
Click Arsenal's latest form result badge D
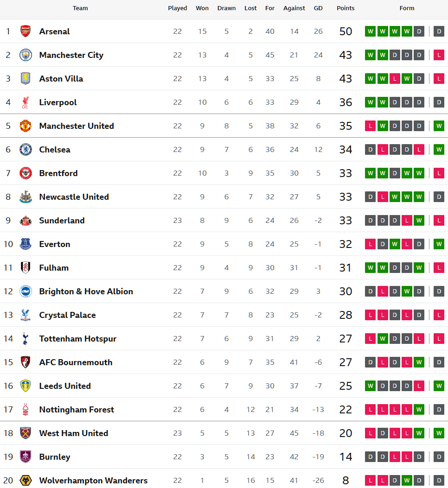click(x=439, y=32)
